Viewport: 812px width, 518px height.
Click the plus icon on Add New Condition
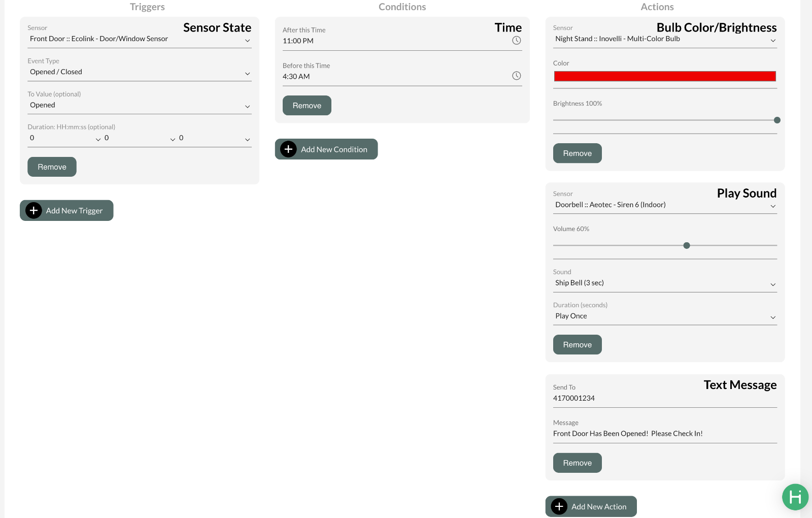coord(288,149)
